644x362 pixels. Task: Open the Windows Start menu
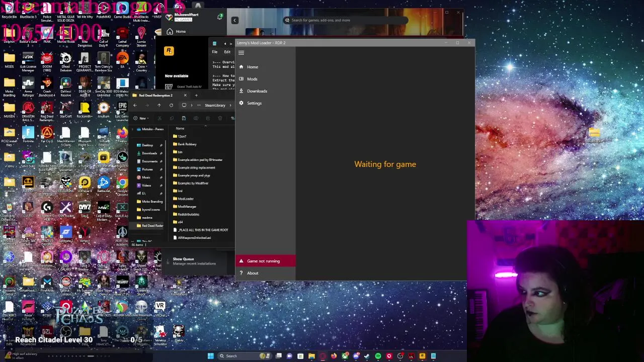click(x=210, y=356)
